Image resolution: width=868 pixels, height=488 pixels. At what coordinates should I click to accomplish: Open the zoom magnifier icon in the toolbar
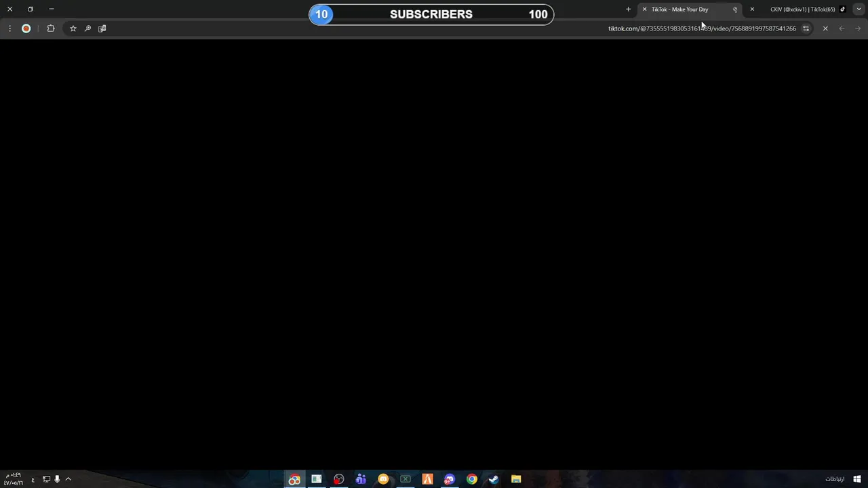point(87,28)
